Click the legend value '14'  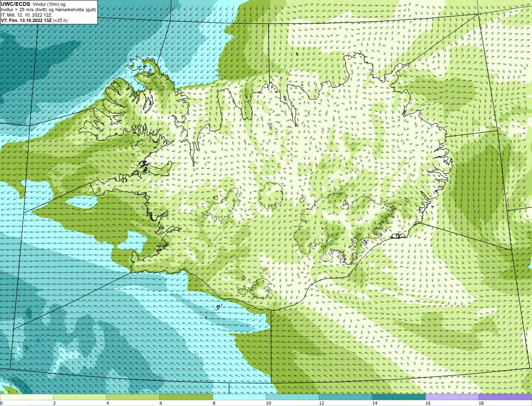(375, 403)
